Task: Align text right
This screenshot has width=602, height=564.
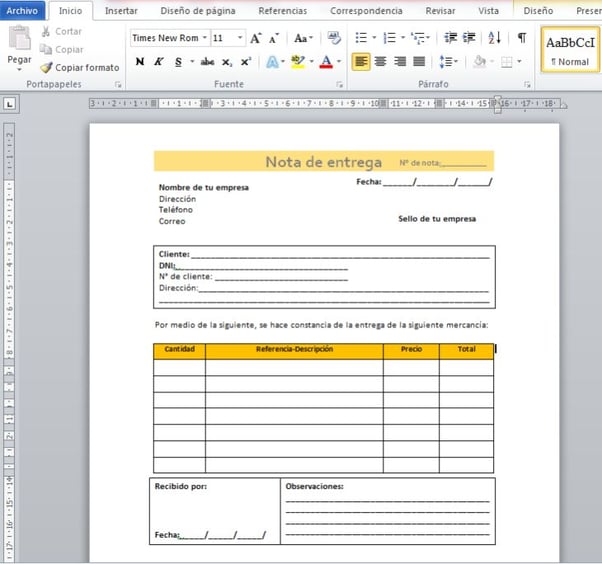Action: 400,61
